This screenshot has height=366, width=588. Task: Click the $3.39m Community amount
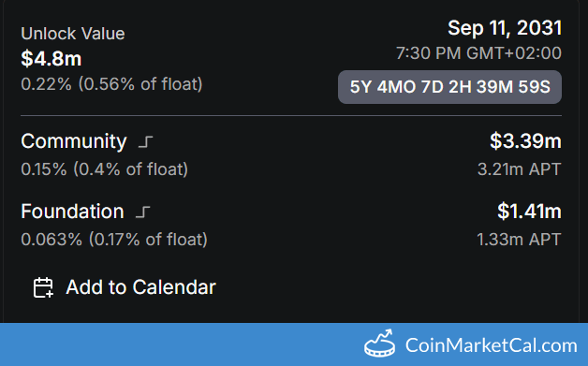click(x=526, y=141)
